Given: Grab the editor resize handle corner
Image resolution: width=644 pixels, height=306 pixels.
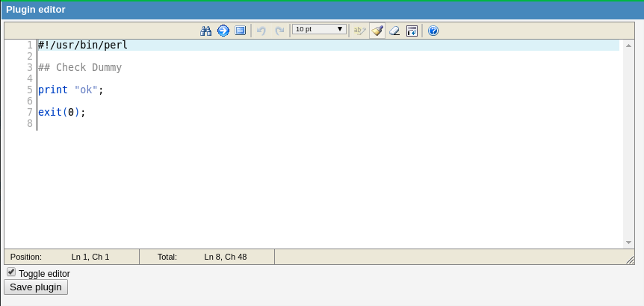Looking at the screenshot, I should pyautogui.click(x=630, y=259).
